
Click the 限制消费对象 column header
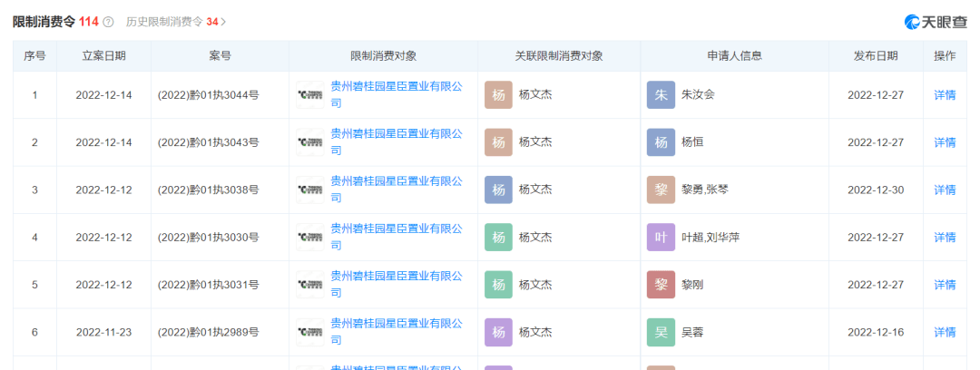(x=384, y=55)
